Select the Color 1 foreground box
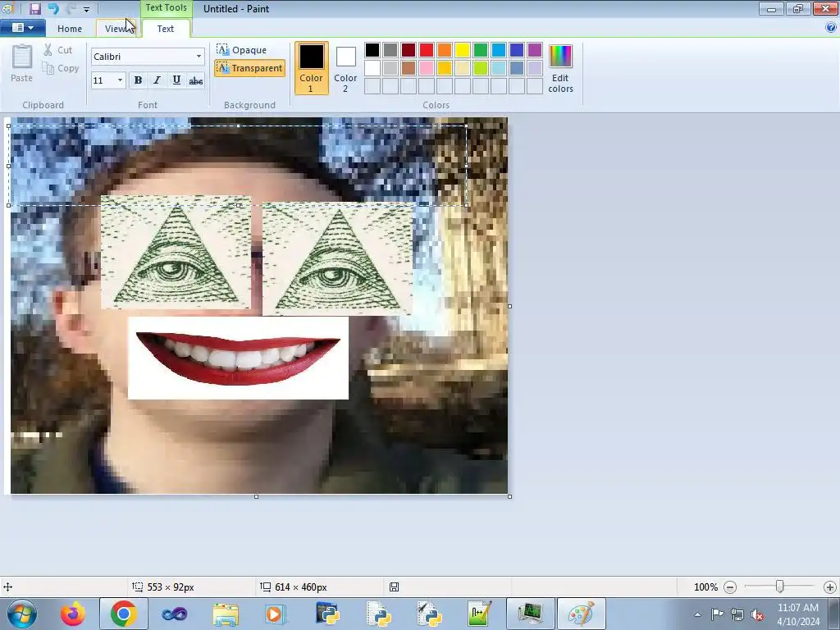840x630 pixels. click(311, 68)
